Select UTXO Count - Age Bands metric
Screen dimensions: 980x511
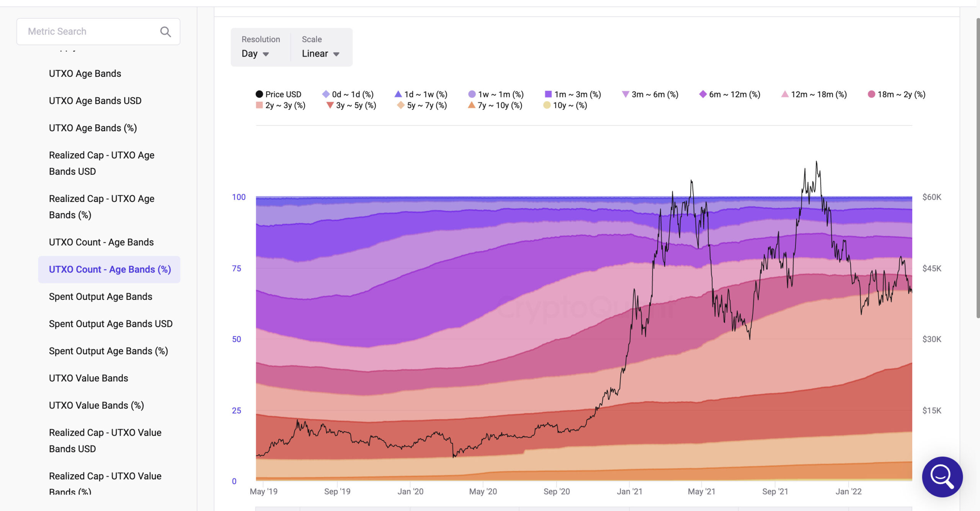101,242
